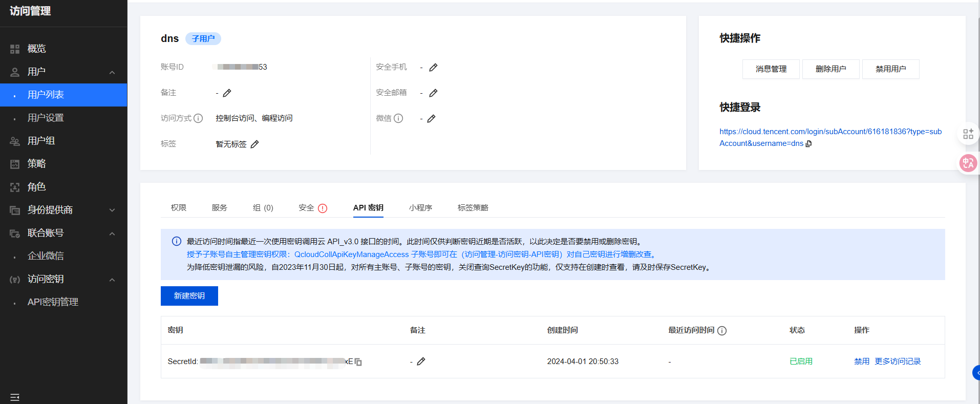
Task: Click the 新建密钥 button
Action: pos(189,296)
